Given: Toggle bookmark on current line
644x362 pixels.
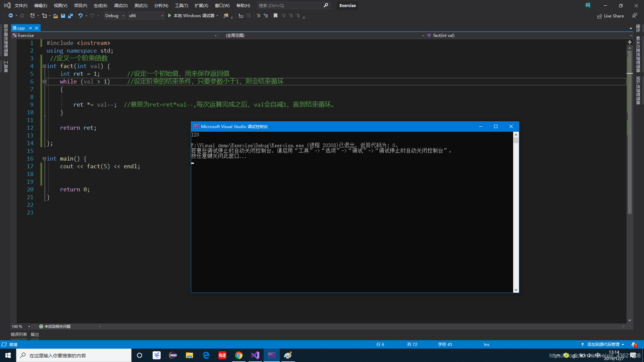Looking at the screenshot, I should [x=275, y=16].
